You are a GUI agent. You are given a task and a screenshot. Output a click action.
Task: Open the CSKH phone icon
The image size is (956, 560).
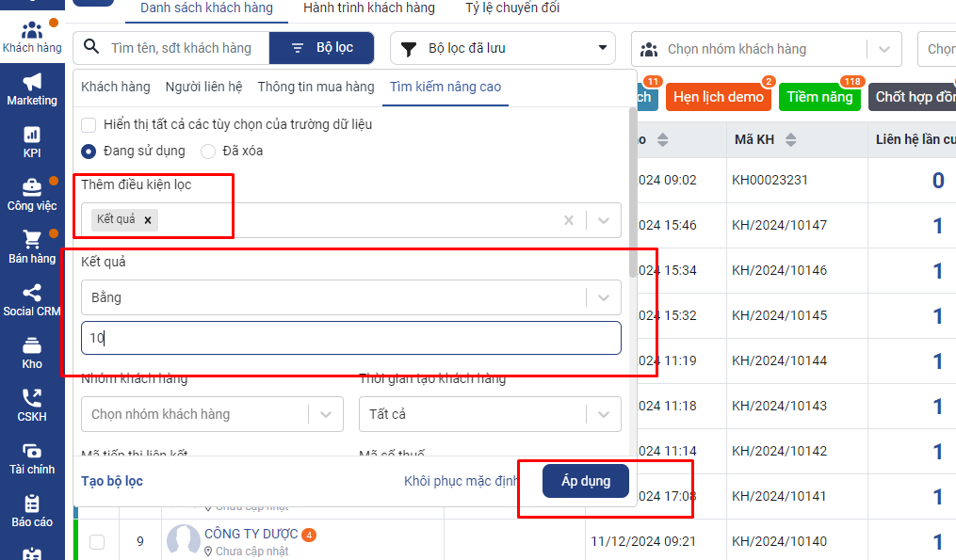point(32,406)
